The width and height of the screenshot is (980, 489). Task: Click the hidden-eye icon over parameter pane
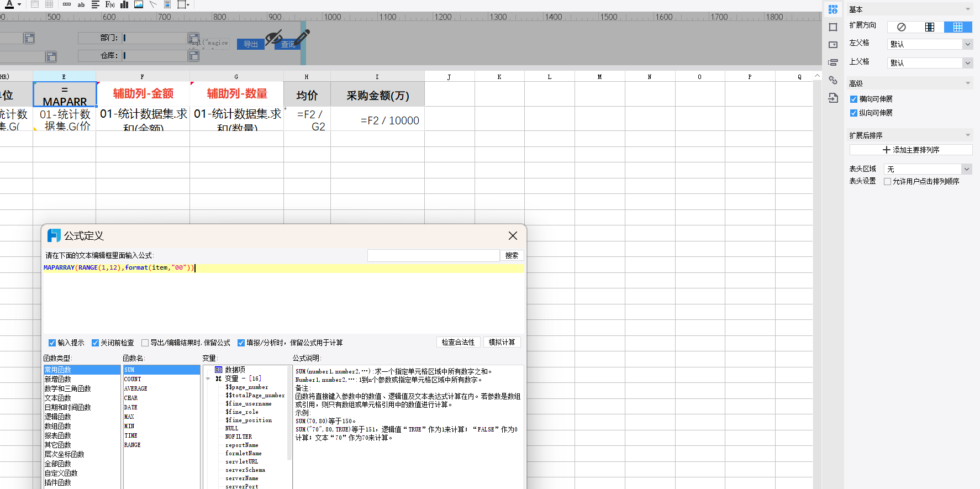coord(273,38)
